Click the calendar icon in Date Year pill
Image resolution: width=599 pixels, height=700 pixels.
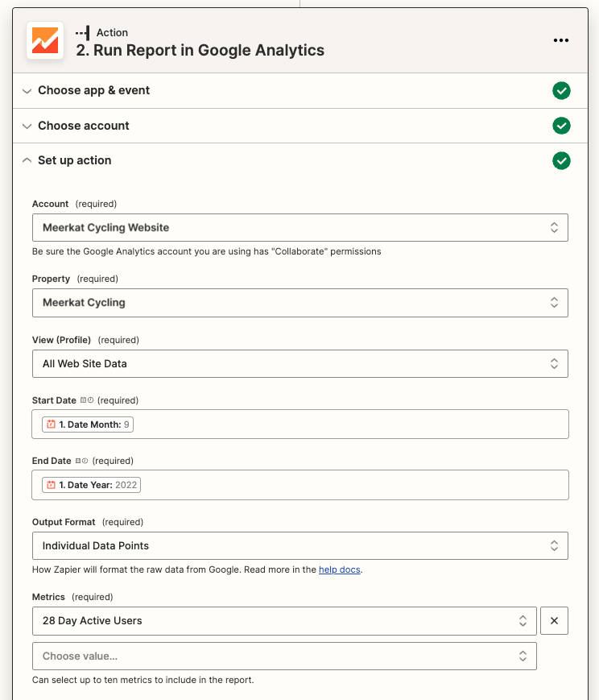[52, 485]
